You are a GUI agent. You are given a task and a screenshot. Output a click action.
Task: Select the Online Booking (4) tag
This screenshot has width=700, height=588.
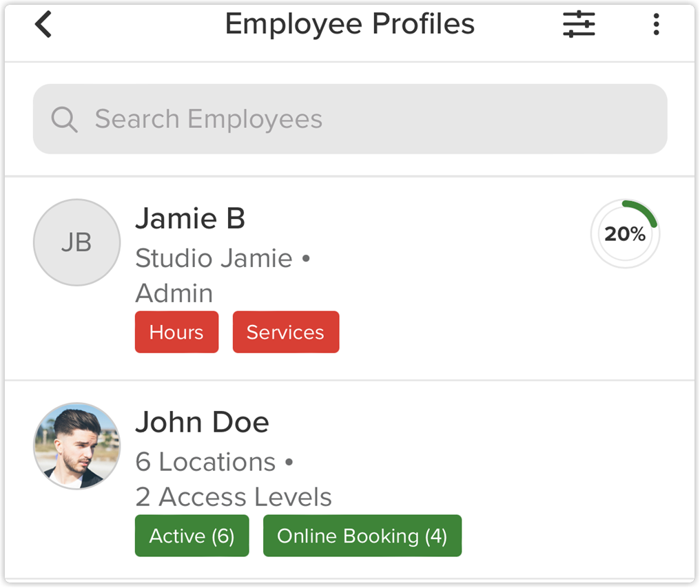pos(362,536)
